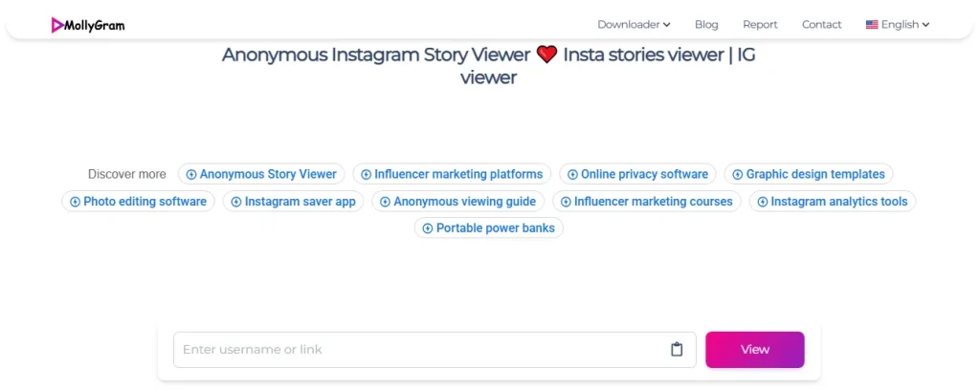Visit Influencer marketing courses link
Image resolution: width=980 pixels, height=390 pixels.
pyautogui.click(x=653, y=202)
